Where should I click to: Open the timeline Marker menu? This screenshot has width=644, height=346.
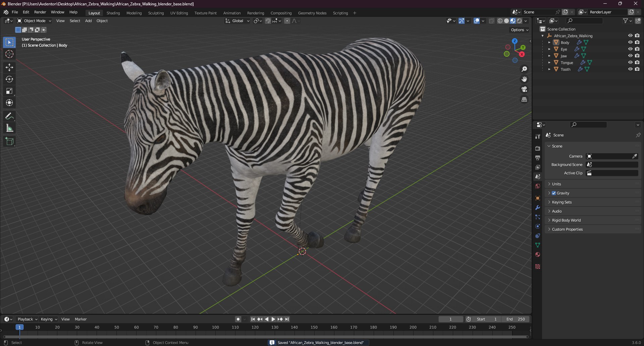tap(80, 319)
